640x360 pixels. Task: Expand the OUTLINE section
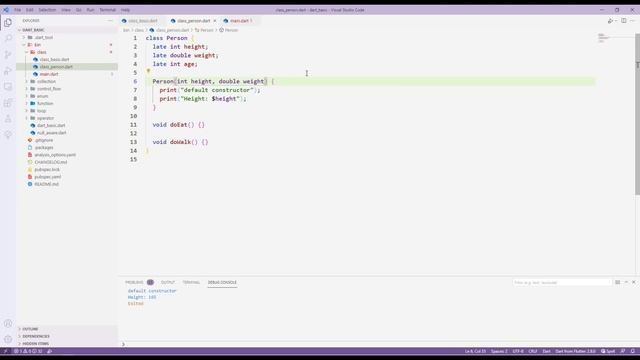[x=30, y=329]
